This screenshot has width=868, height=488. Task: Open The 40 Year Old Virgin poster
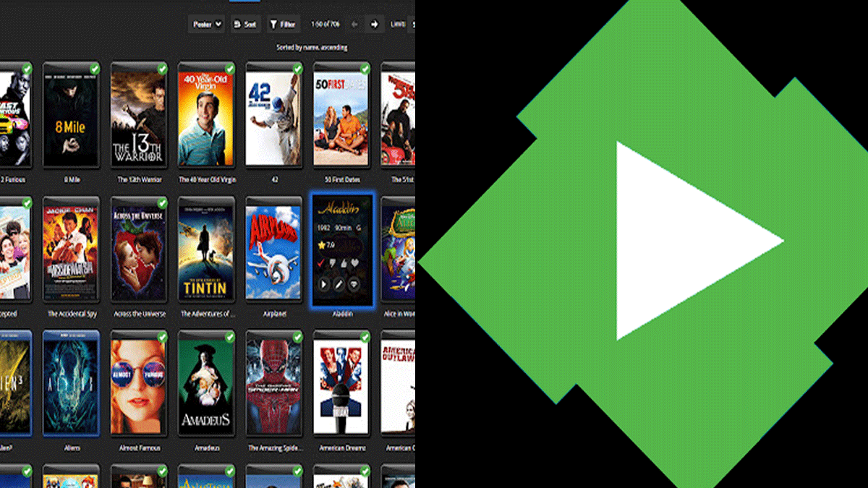(206, 116)
